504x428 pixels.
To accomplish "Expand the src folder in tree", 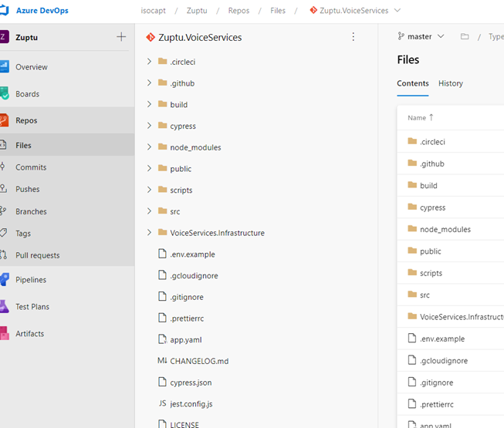I will coord(149,211).
